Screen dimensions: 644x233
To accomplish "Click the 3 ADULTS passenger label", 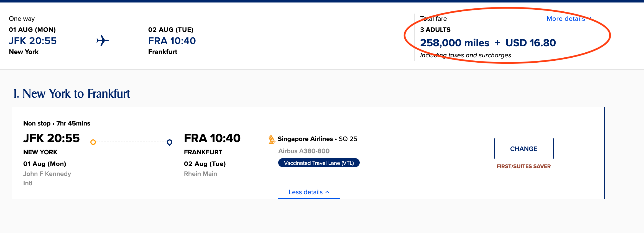I will tap(435, 30).
